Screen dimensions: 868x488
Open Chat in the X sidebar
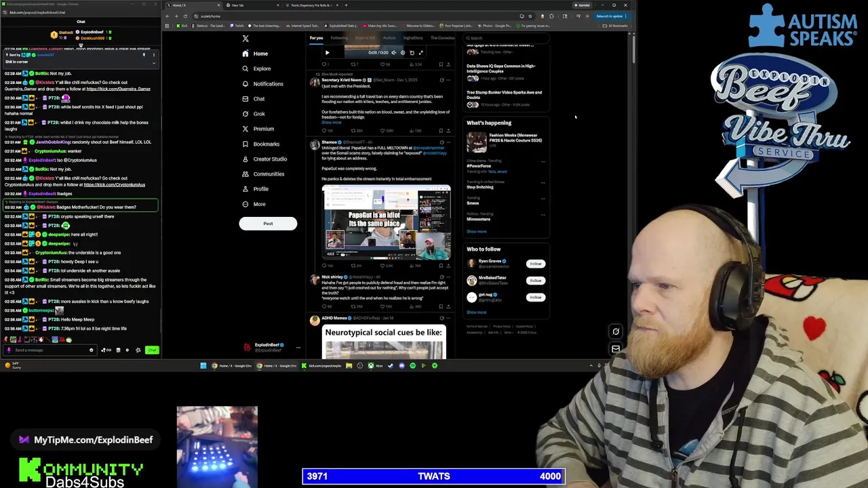(x=254, y=99)
